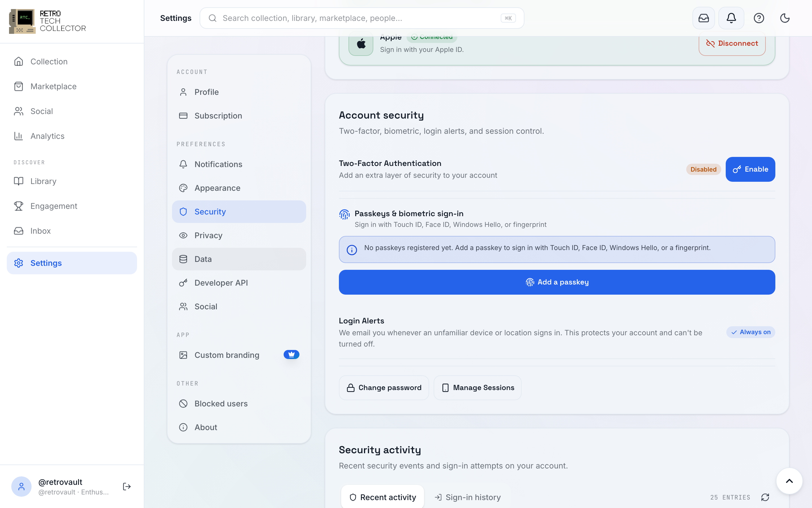The width and height of the screenshot is (812, 508).
Task: Click the Always on login alerts badge
Action: [751, 332]
